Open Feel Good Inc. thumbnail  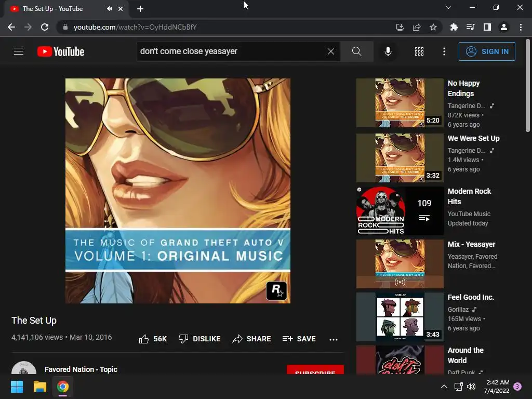coord(400,316)
